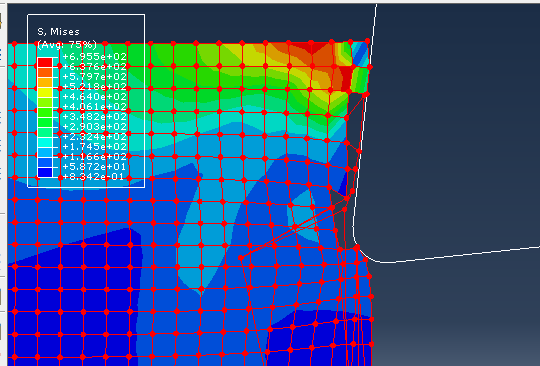This screenshot has height=366, width=540.
Task: Select the yellow swatch between +5.218e+02 and +4.640e+02
Action: coord(45,92)
